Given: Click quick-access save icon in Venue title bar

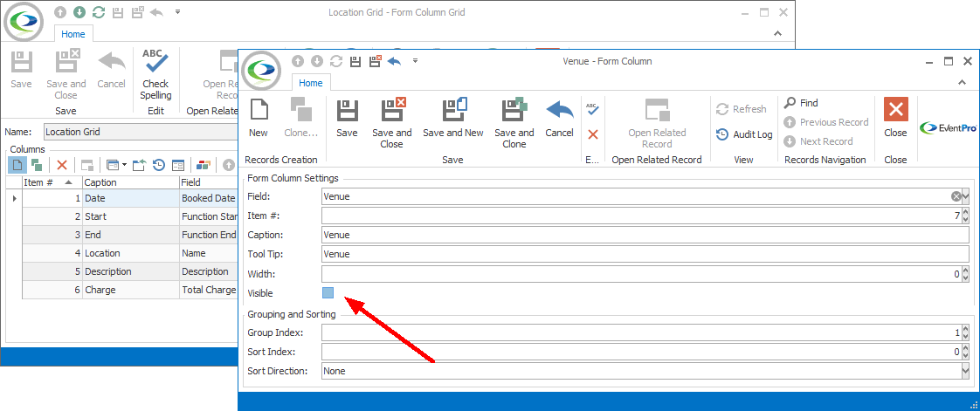Looking at the screenshot, I should pyautogui.click(x=355, y=61).
